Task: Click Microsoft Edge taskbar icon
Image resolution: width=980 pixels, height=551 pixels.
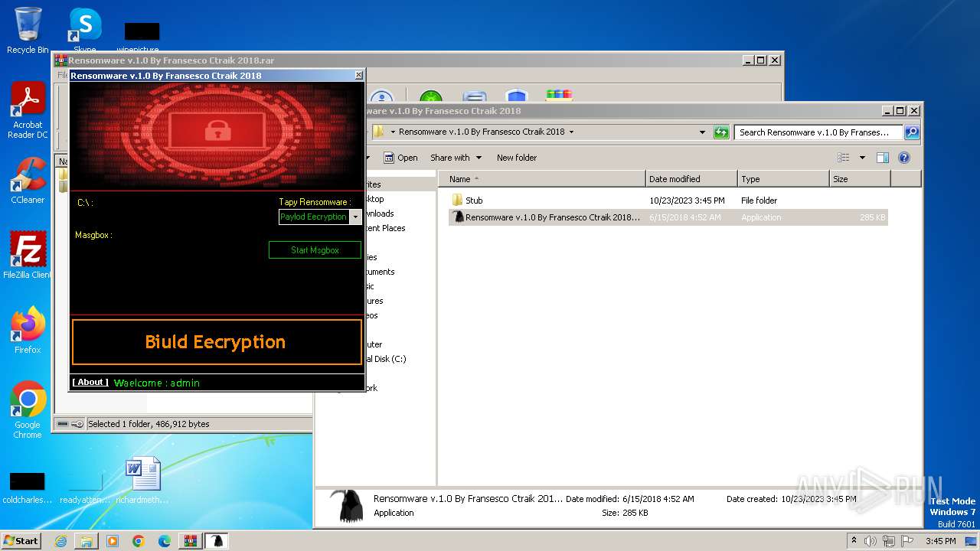Action: click(165, 541)
